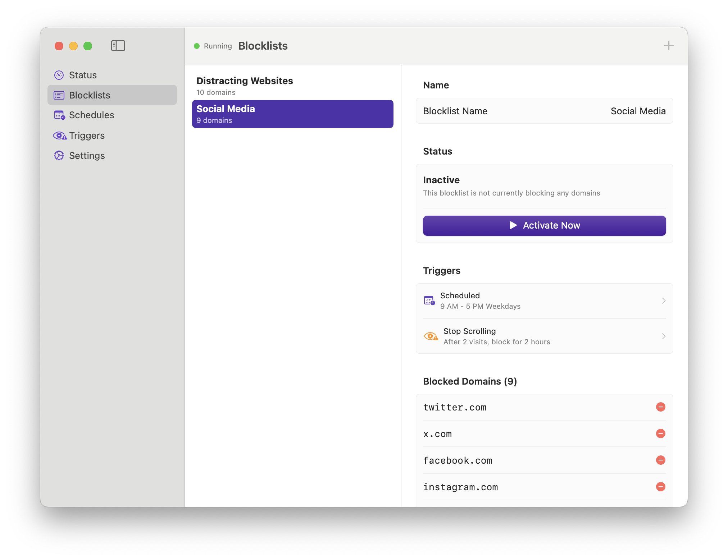This screenshot has width=728, height=560.
Task: Click the Activate Now button
Action: 544,225
